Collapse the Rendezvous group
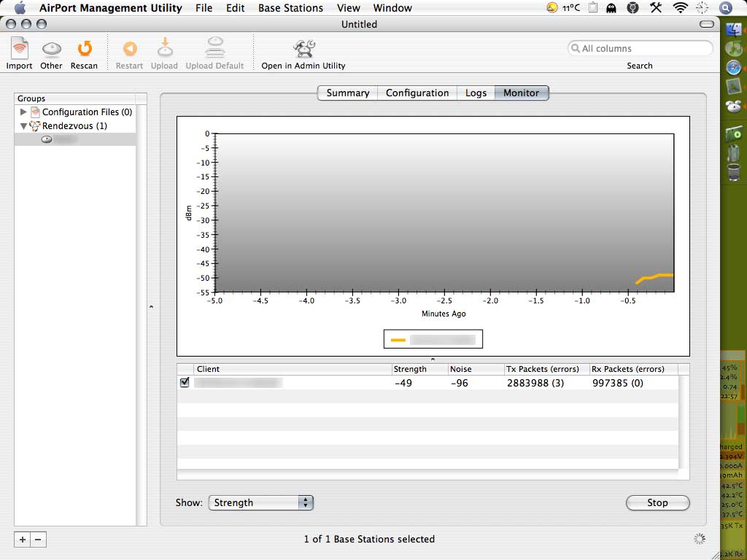The image size is (747, 560). (x=23, y=126)
